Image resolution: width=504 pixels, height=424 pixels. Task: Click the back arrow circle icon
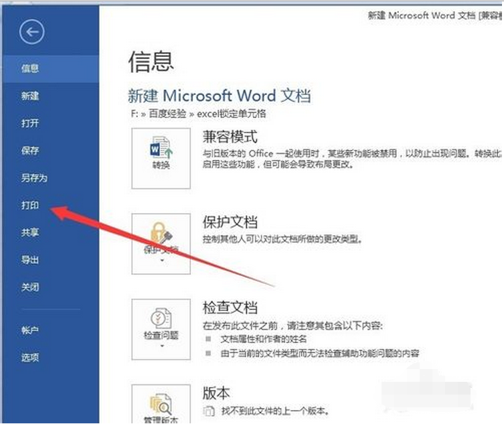pos(31,31)
